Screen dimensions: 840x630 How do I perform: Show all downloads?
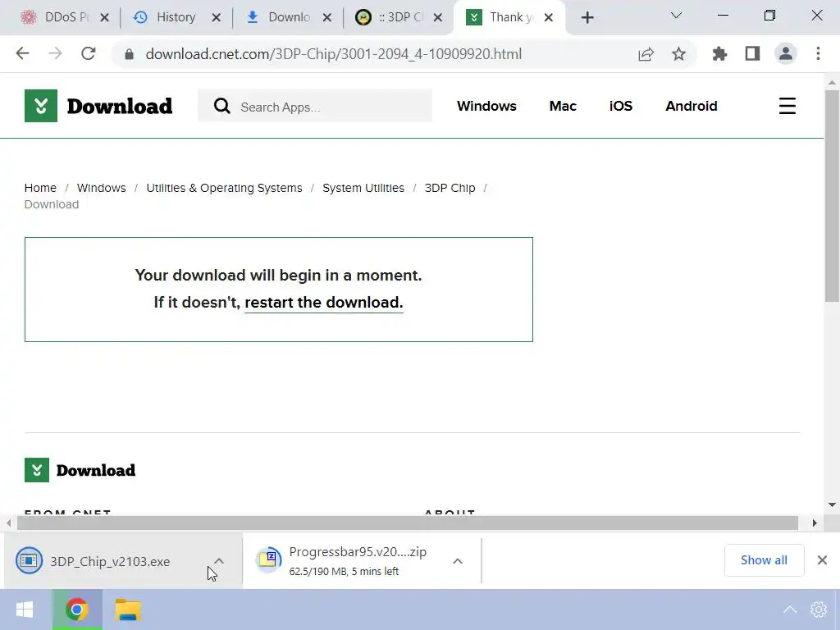(x=764, y=559)
